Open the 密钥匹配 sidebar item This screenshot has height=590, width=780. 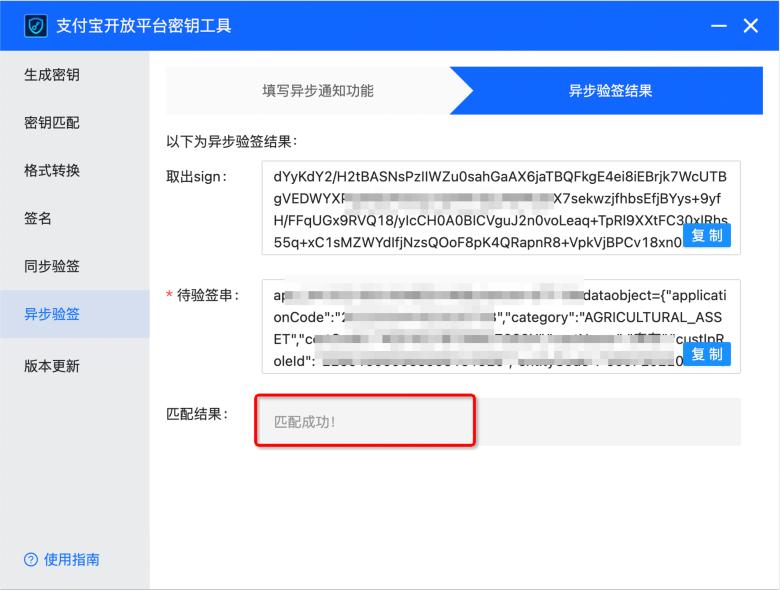tap(75, 123)
